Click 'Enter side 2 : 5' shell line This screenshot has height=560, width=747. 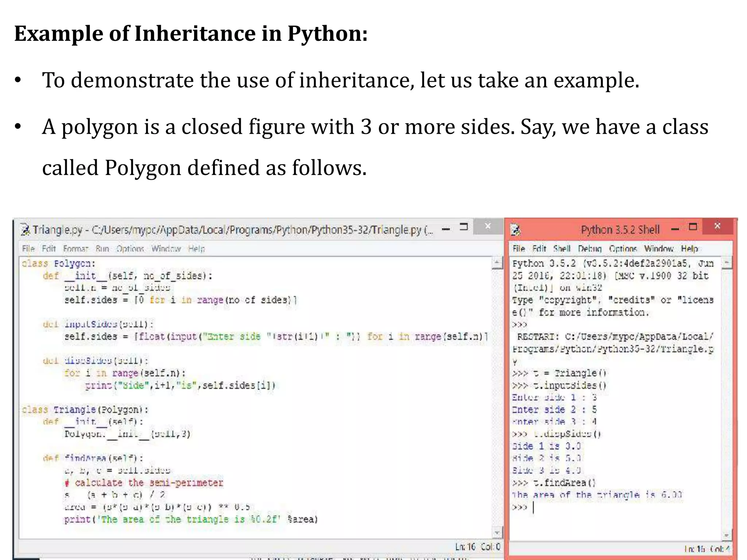[x=554, y=410]
